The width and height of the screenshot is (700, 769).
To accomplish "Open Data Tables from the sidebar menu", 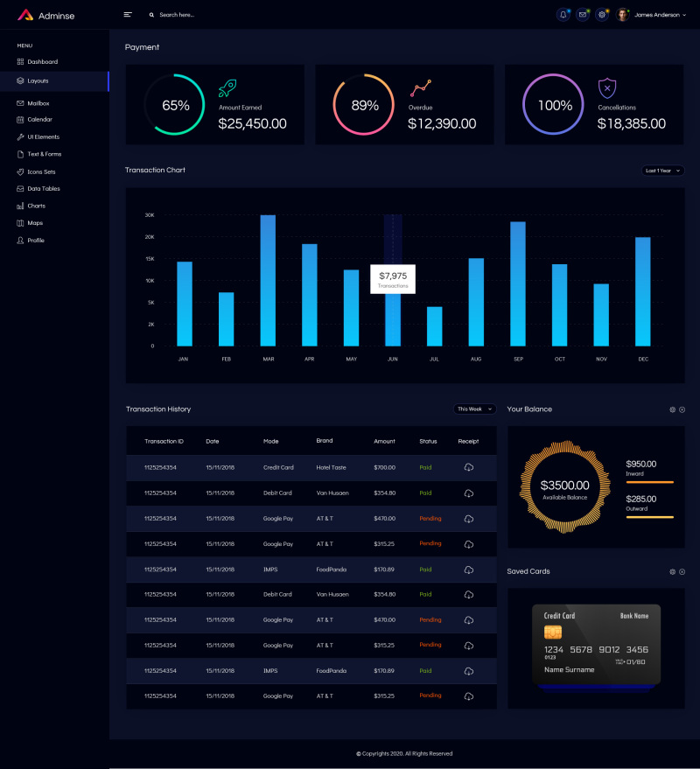I will [x=19, y=188].
